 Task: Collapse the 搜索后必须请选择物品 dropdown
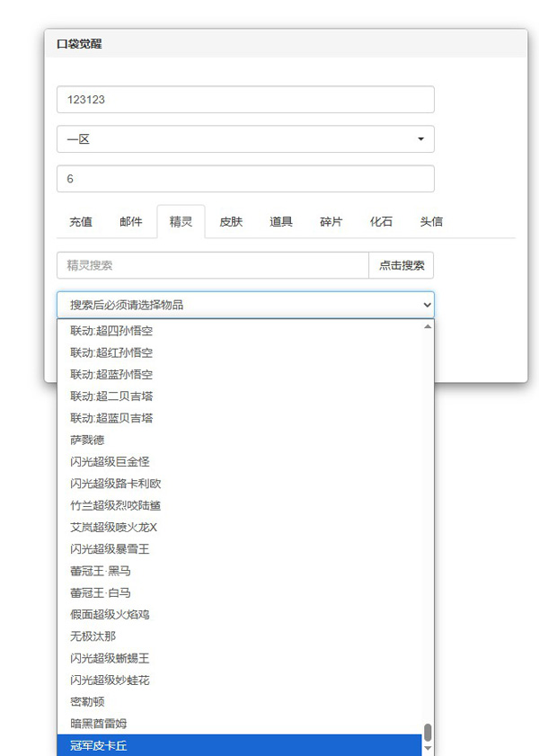click(x=245, y=305)
